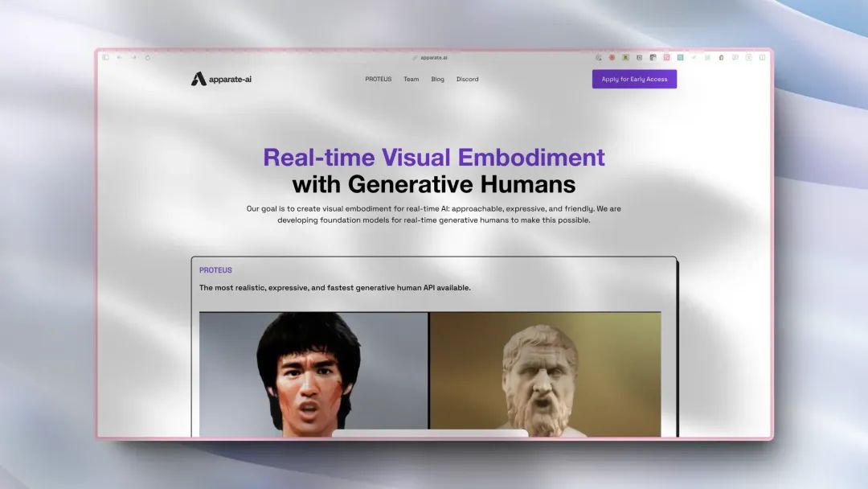Image resolution: width=868 pixels, height=489 pixels.
Task: Toggle the browser sidebar icon beside the back arrow
Action: (x=105, y=58)
